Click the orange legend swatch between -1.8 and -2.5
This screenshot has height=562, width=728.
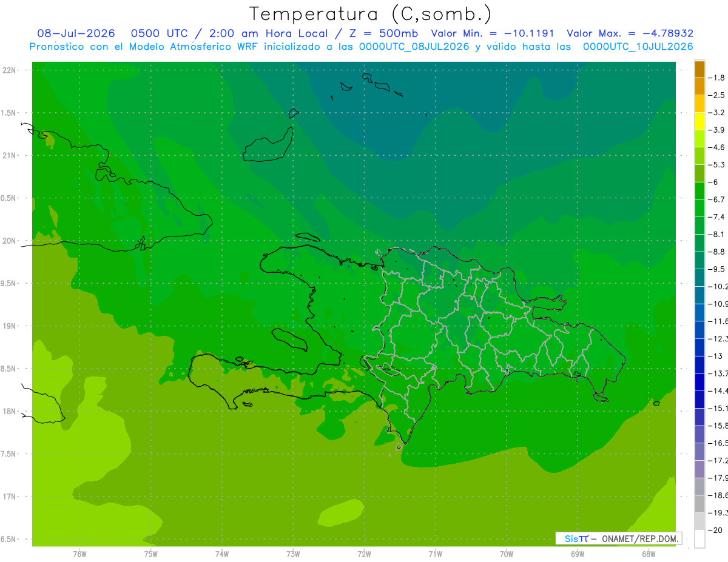(699, 86)
